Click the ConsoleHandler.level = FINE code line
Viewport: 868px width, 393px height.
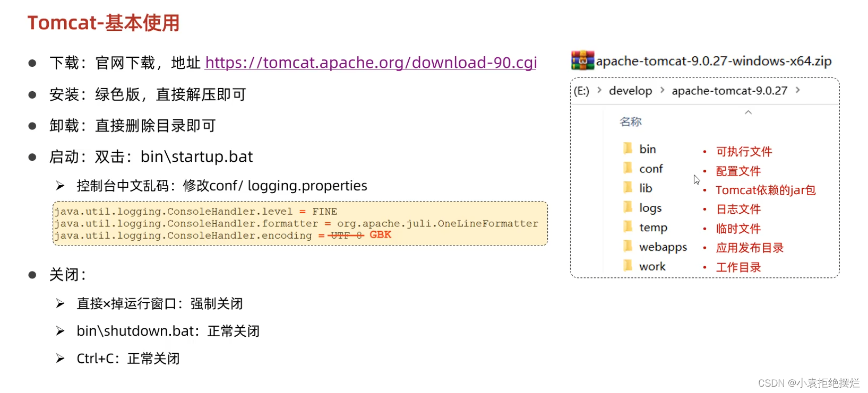click(x=195, y=212)
